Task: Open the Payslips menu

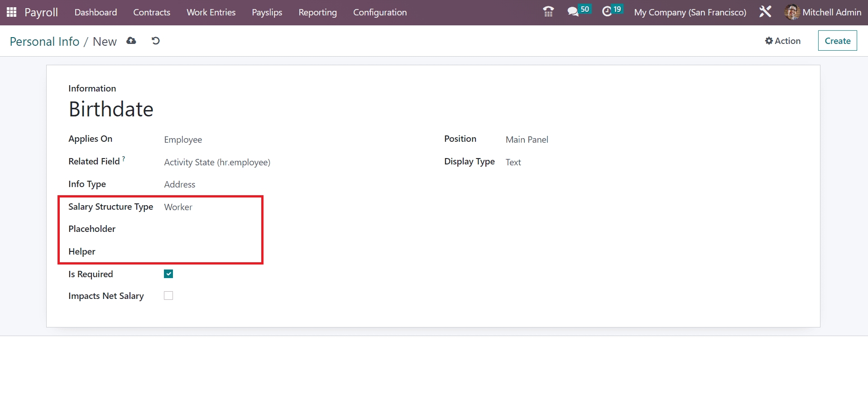Action: click(x=267, y=12)
